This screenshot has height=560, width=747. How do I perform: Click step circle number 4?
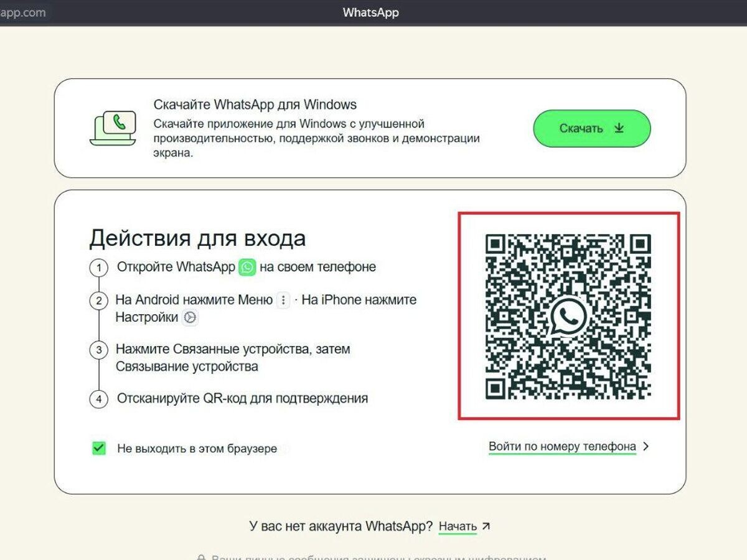pyautogui.click(x=98, y=398)
